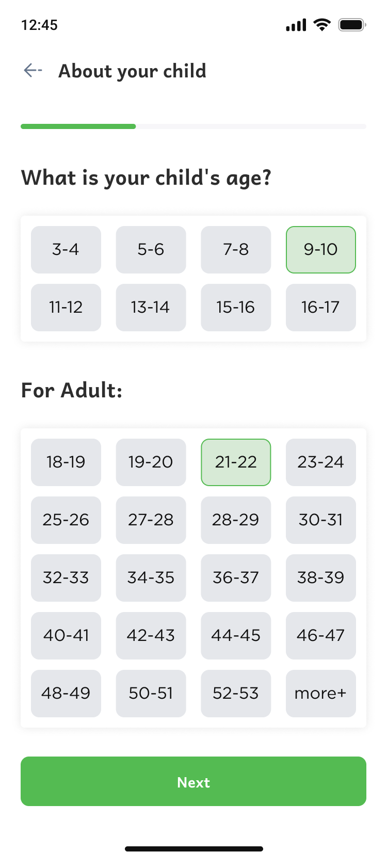This screenshot has width=387, height=868.
Task: Choose adult age range 36-37
Action: coord(236,578)
